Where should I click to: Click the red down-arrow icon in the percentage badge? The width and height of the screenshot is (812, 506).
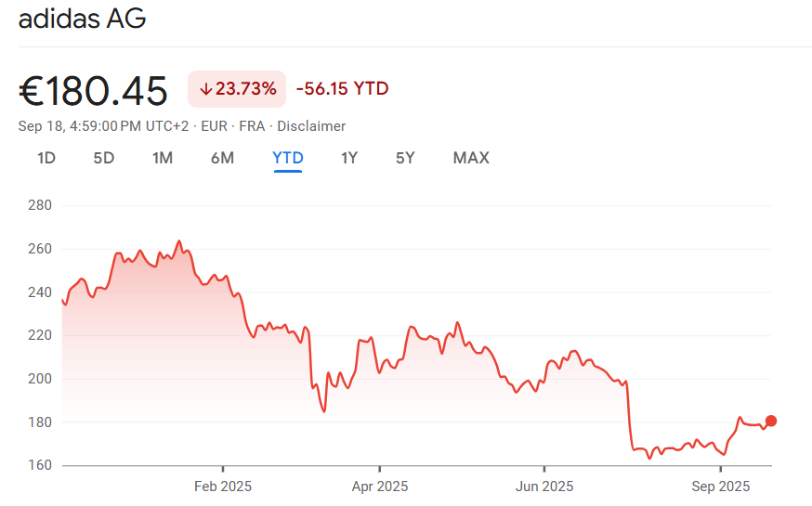205,89
